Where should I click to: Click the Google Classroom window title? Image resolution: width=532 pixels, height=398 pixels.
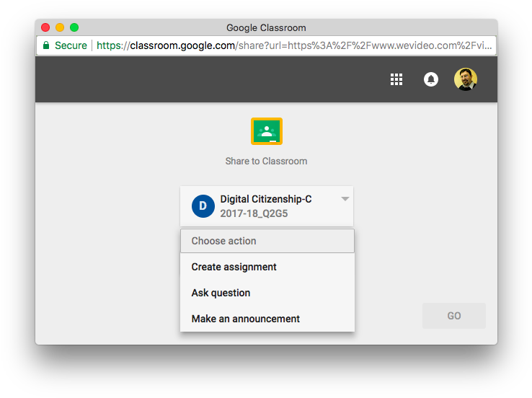coord(266,28)
